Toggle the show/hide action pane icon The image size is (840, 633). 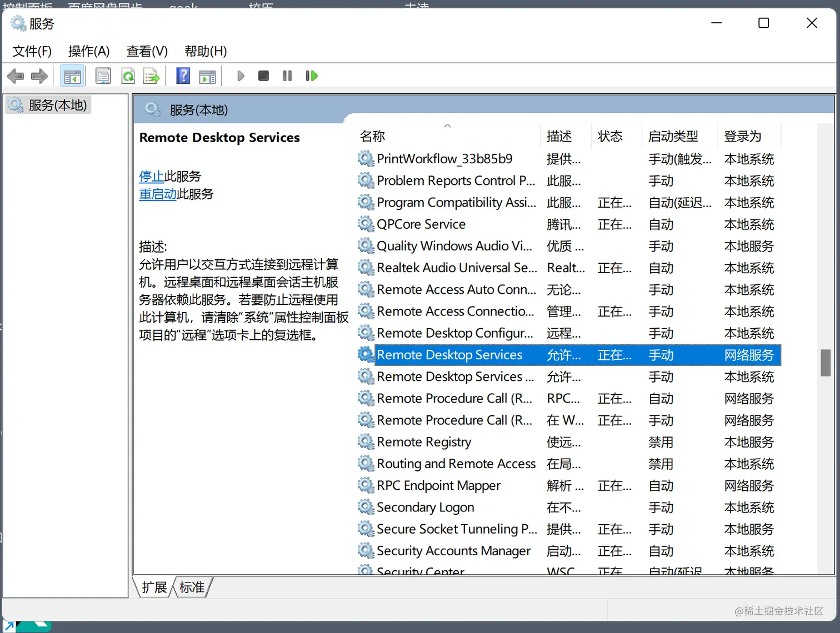(x=208, y=76)
